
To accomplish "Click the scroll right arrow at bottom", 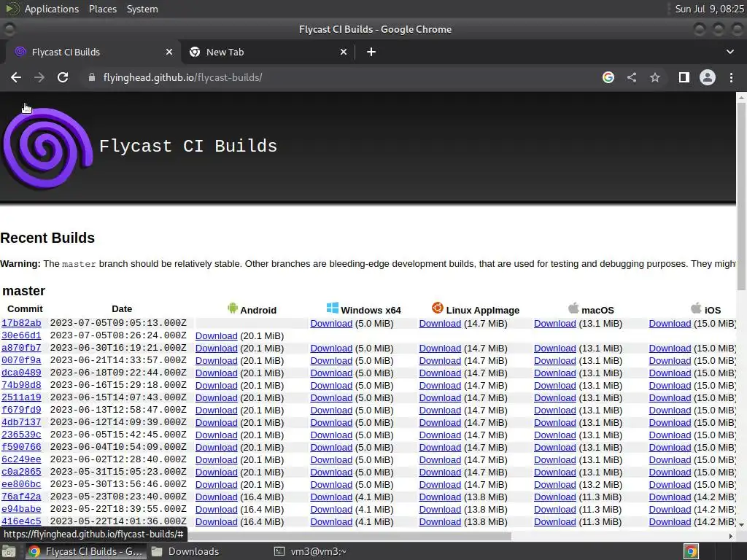I will [x=731, y=536].
